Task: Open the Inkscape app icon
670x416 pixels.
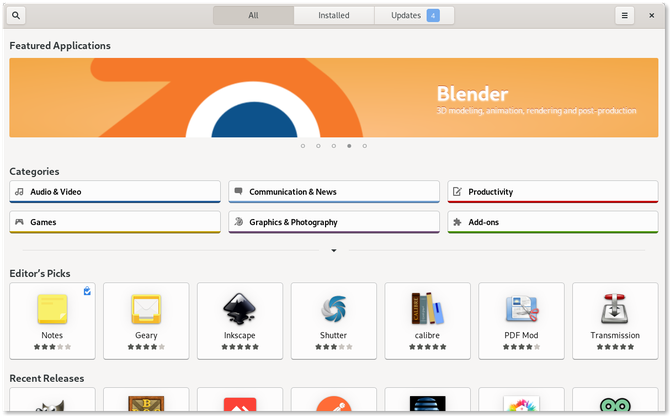Action: pos(240,309)
